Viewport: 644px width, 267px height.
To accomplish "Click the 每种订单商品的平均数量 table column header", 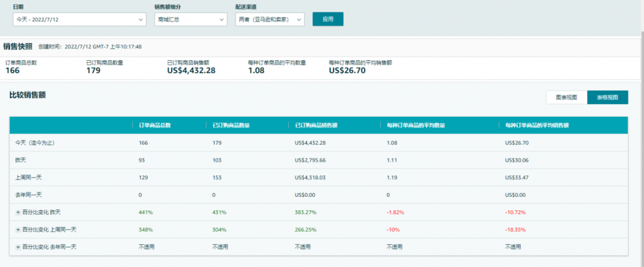I will [x=416, y=125].
